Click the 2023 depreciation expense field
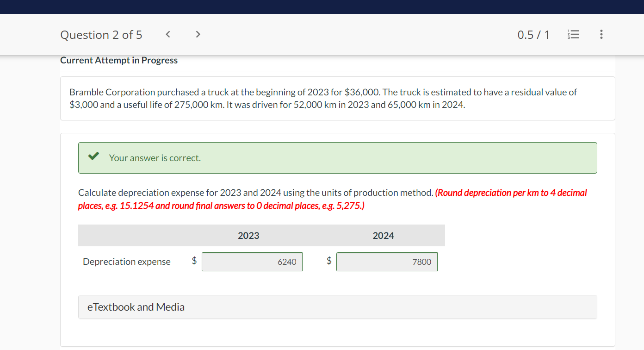 (x=252, y=262)
